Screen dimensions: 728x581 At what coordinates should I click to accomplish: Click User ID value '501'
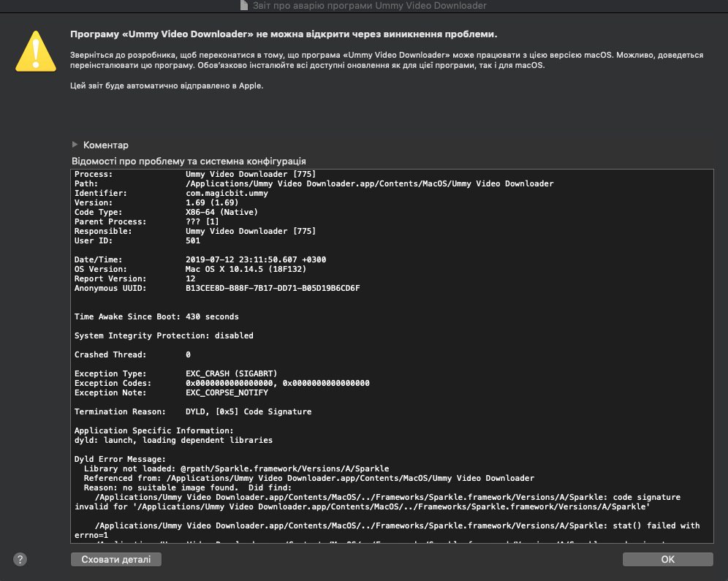pos(193,240)
